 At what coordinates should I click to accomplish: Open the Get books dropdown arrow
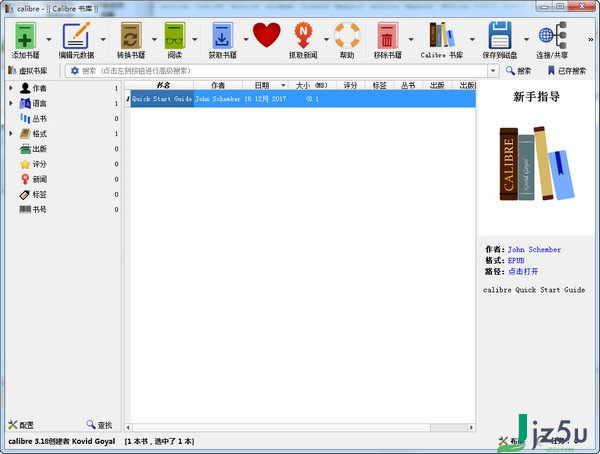pos(246,39)
